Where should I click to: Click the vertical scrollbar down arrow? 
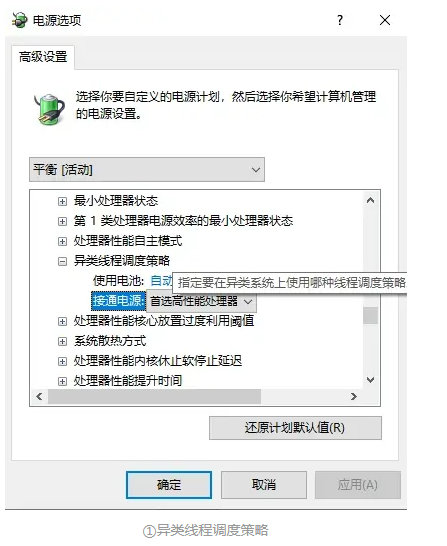point(371,380)
